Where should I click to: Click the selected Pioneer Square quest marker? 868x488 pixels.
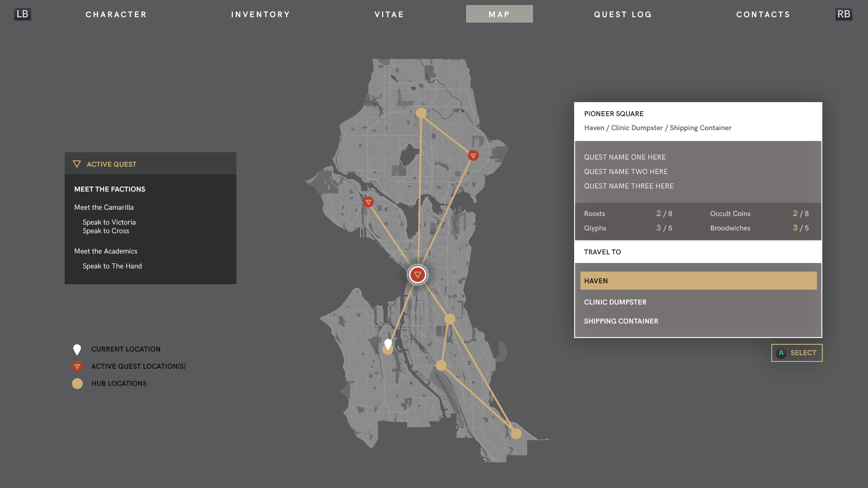coord(417,275)
